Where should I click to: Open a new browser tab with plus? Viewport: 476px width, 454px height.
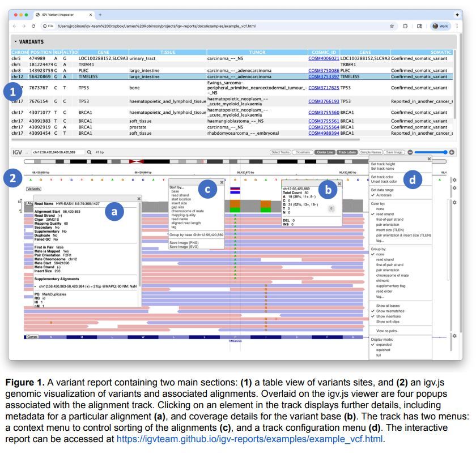(100, 15)
